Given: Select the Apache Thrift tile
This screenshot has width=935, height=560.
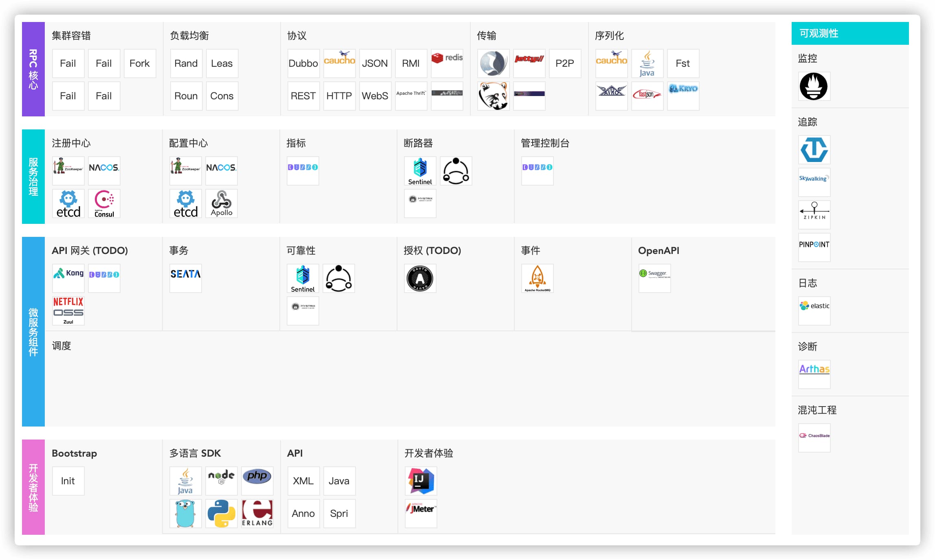Looking at the screenshot, I should [x=411, y=96].
